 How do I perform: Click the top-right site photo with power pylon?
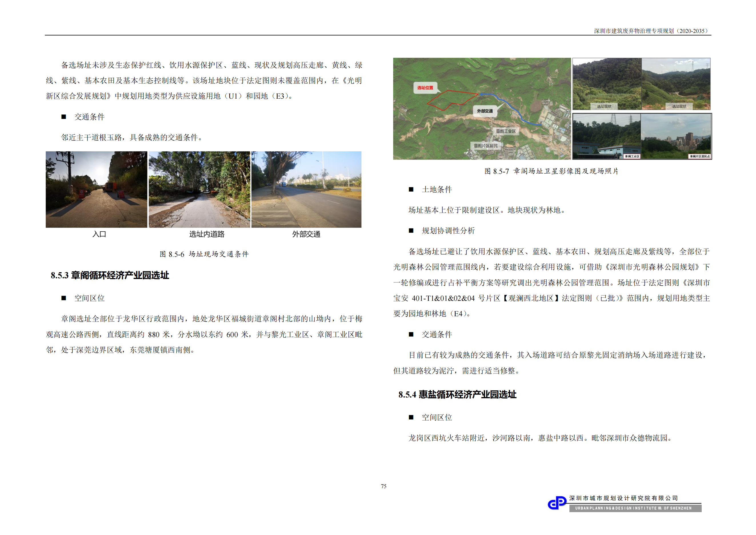click(676, 84)
